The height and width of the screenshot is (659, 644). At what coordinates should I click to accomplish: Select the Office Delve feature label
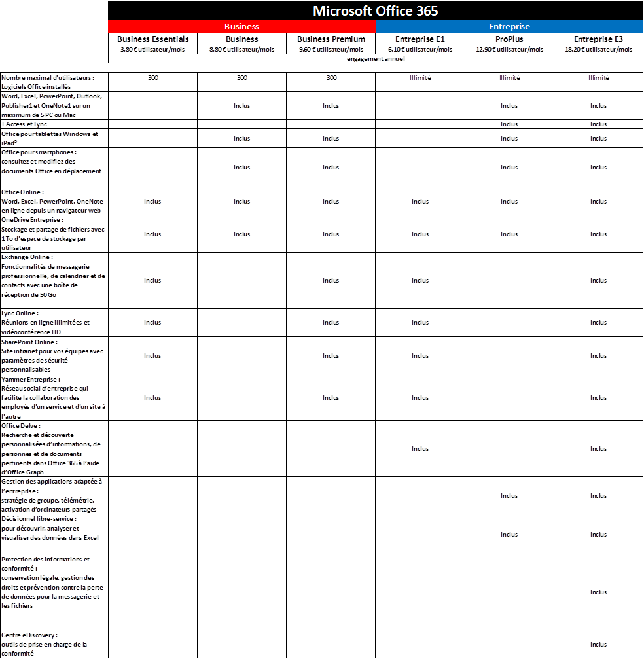tap(21, 425)
